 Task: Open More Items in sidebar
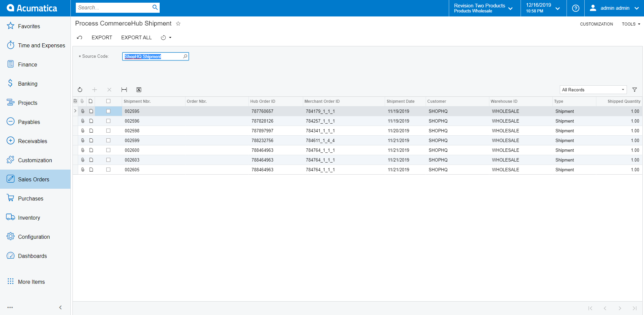[x=35, y=282]
